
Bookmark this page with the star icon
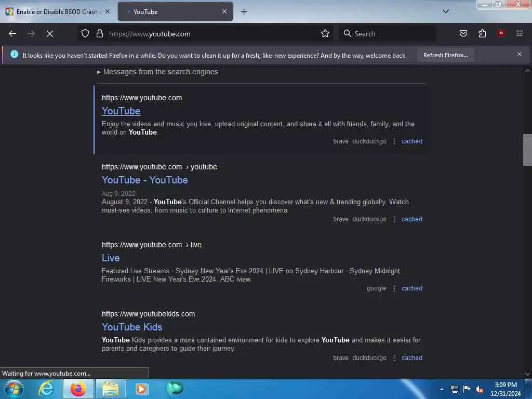point(325,33)
